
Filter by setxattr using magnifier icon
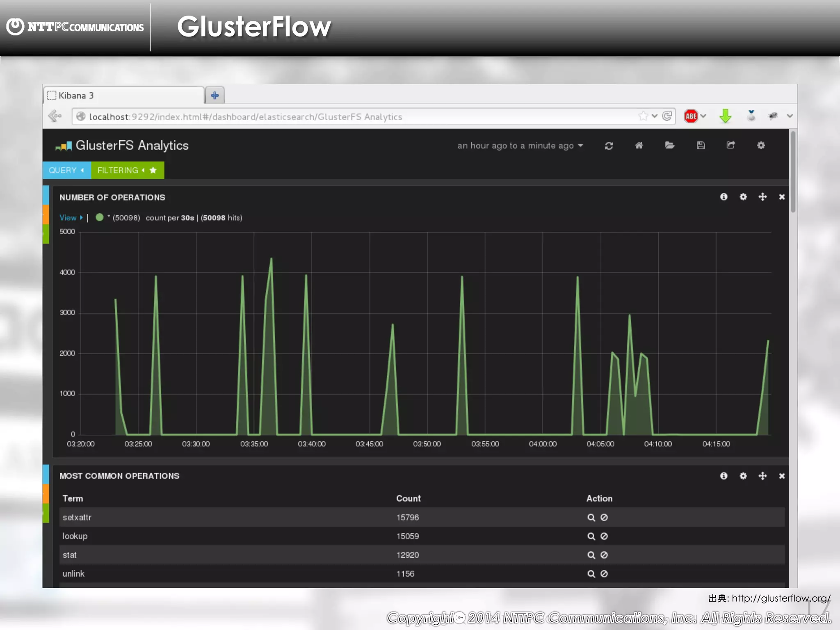591,518
